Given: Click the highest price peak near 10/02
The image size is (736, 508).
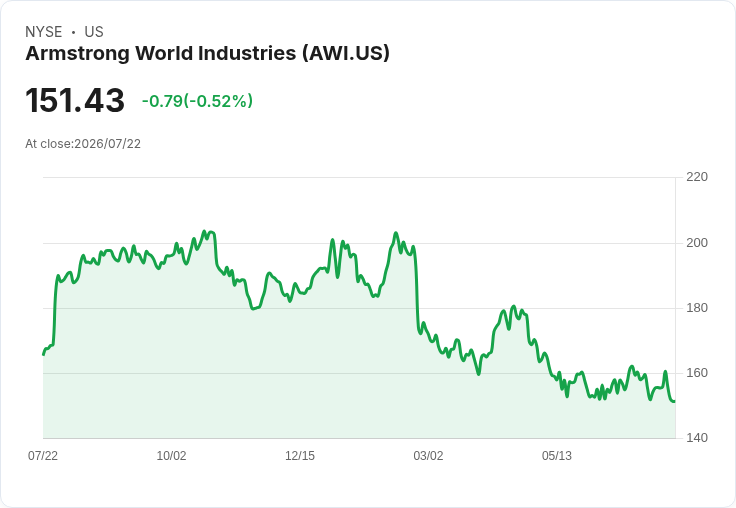Looking at the screenshot, I should [x=204, y=231].
